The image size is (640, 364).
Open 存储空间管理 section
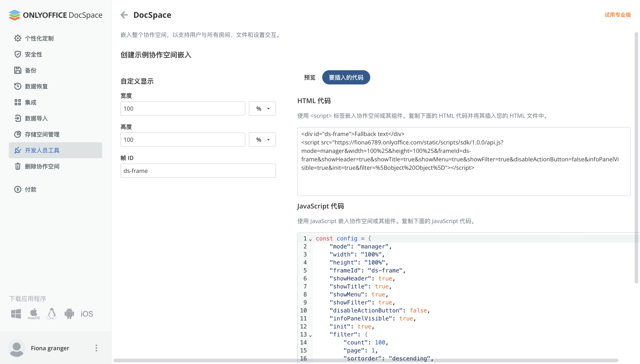coord(56,134)
